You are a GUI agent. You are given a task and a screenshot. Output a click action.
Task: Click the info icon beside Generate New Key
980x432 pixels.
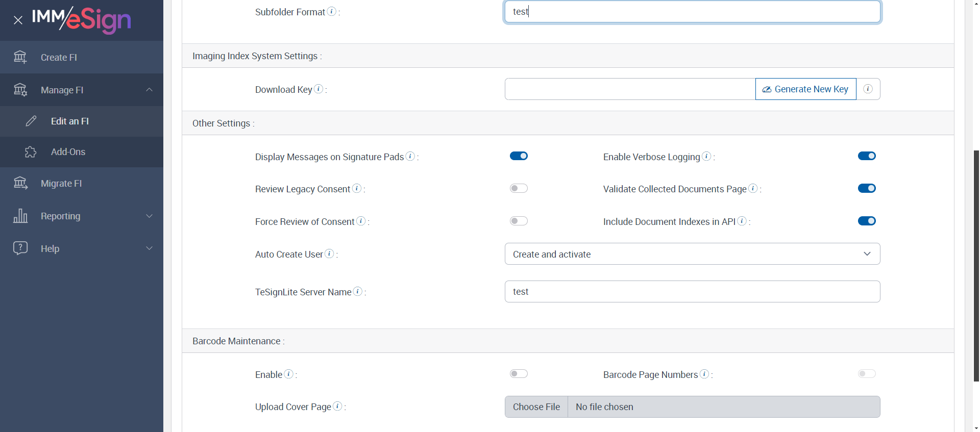[868, 89]
